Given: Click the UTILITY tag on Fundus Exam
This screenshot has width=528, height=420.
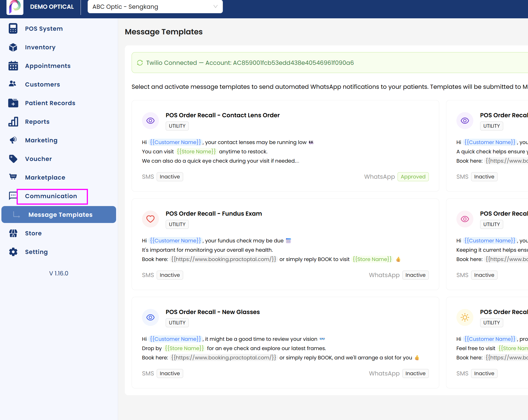Looking at the screenshot, I should point(177,224).
